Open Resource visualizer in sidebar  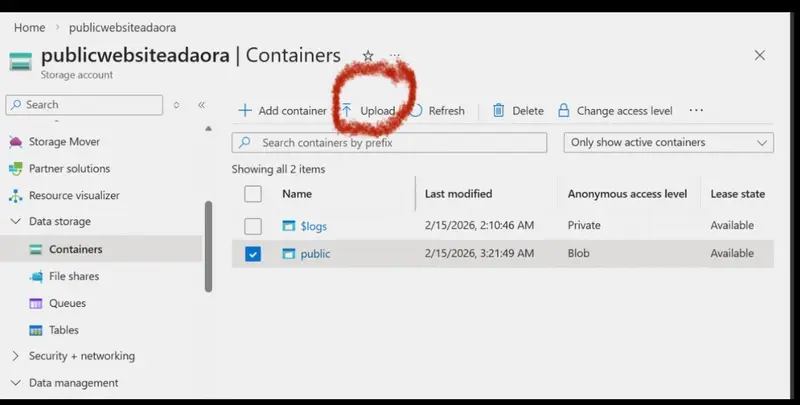tap(74, 195)
